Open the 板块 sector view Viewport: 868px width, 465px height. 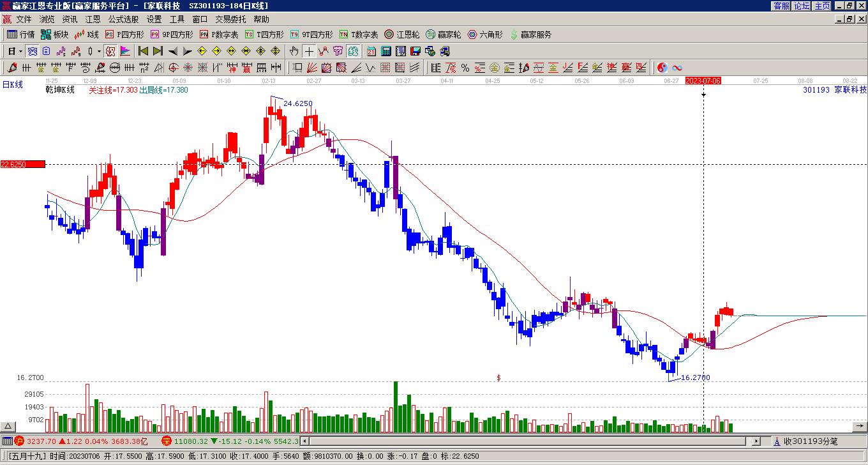pos(54,34)
